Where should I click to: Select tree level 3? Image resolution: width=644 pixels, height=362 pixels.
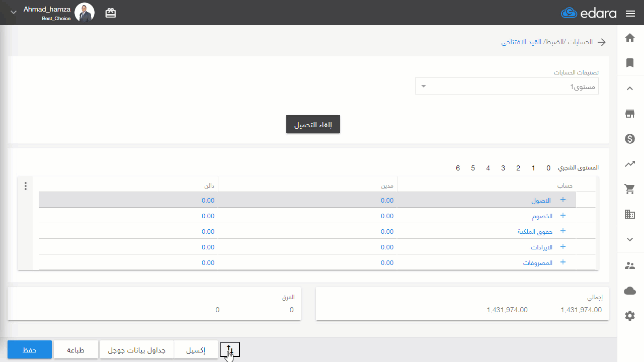pyautogui.click(x=503, y=168)
